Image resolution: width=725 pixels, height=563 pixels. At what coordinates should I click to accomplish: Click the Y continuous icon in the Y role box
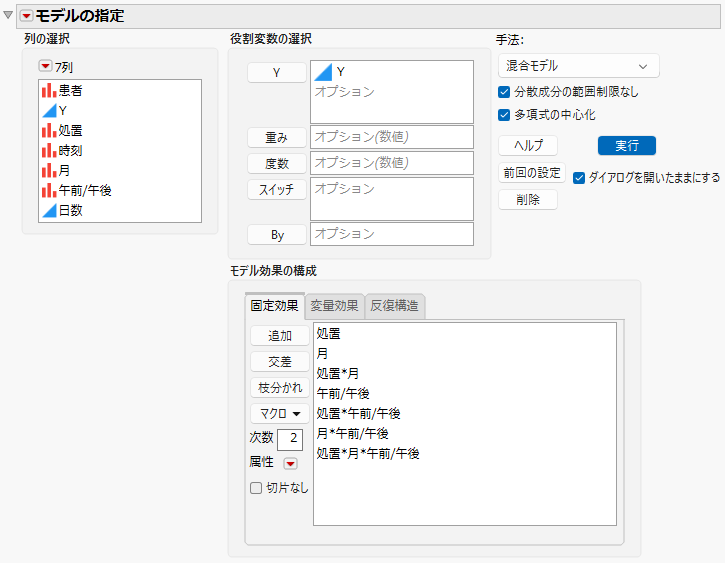323,72
